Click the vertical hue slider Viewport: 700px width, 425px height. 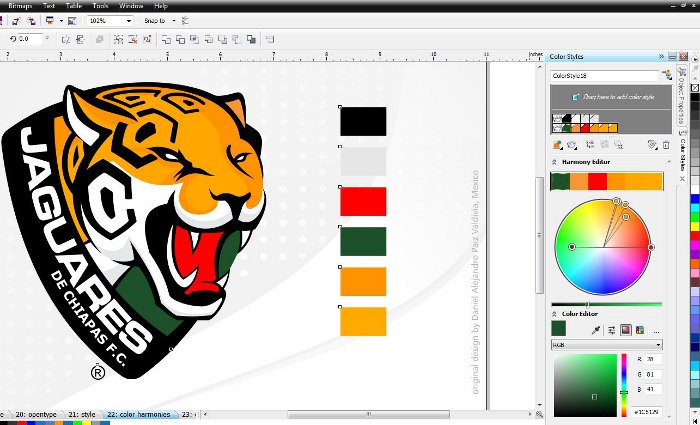624,385
